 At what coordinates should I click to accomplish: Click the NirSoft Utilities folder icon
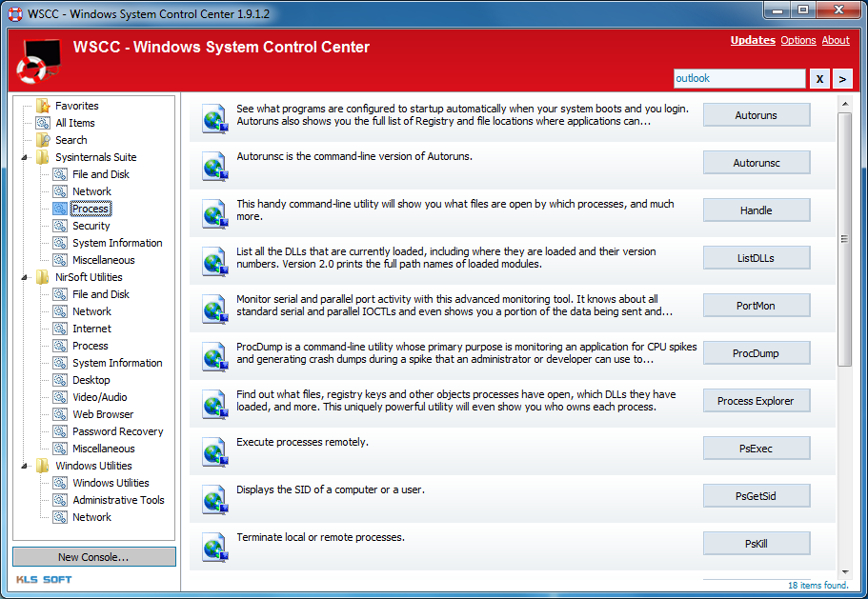click(43, 277)
